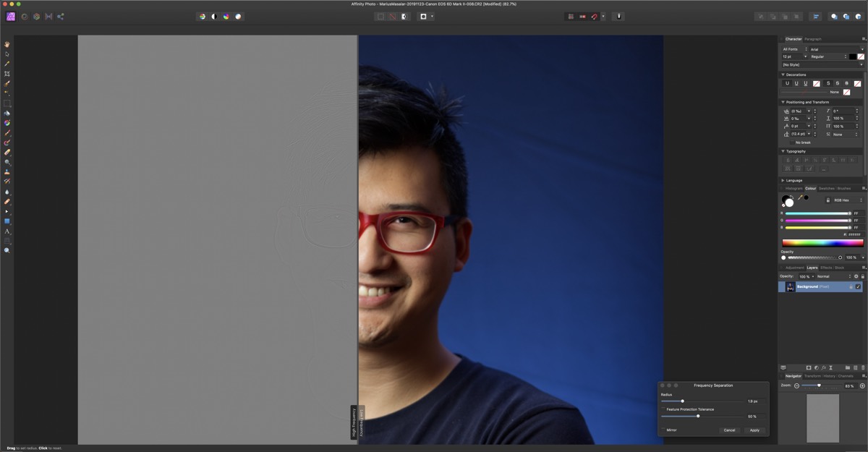
Task: Switch to Photo Persona
Action: [x=11, y=16]
